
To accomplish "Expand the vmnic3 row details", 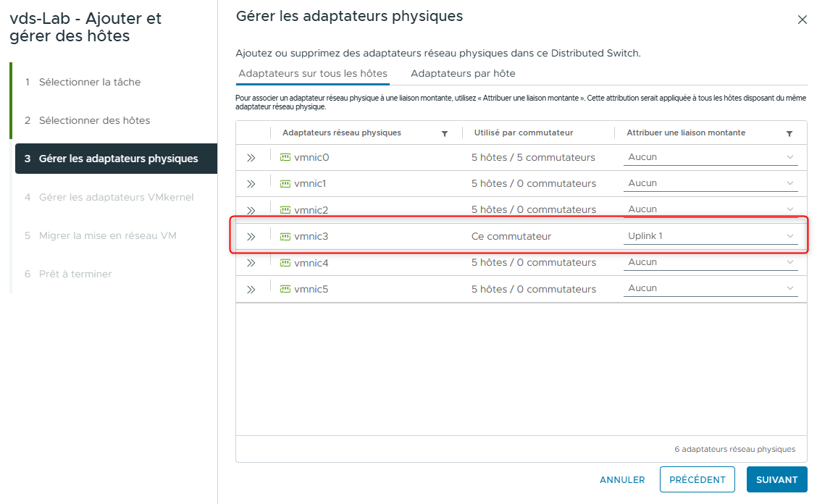I will point(252,235).
